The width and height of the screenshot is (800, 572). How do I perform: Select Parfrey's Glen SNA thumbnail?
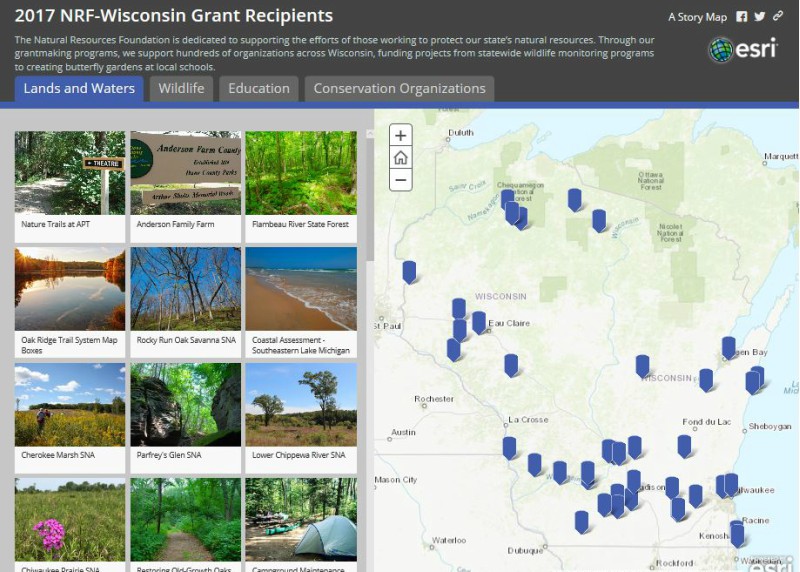pos(186,405)
